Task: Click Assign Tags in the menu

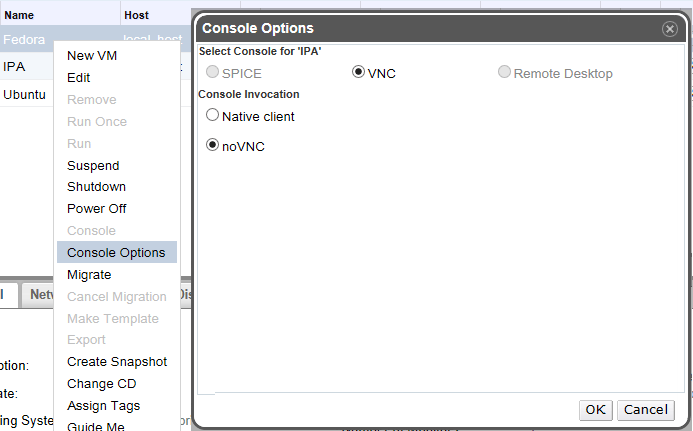Action: pyautogui.click(x=103, y=406)
